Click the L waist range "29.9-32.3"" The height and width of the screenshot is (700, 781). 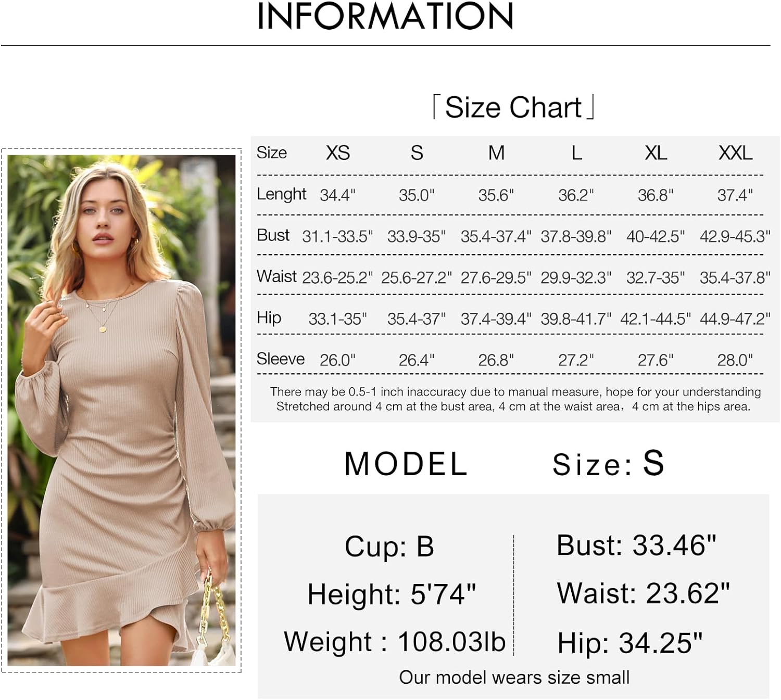[576, 277]
